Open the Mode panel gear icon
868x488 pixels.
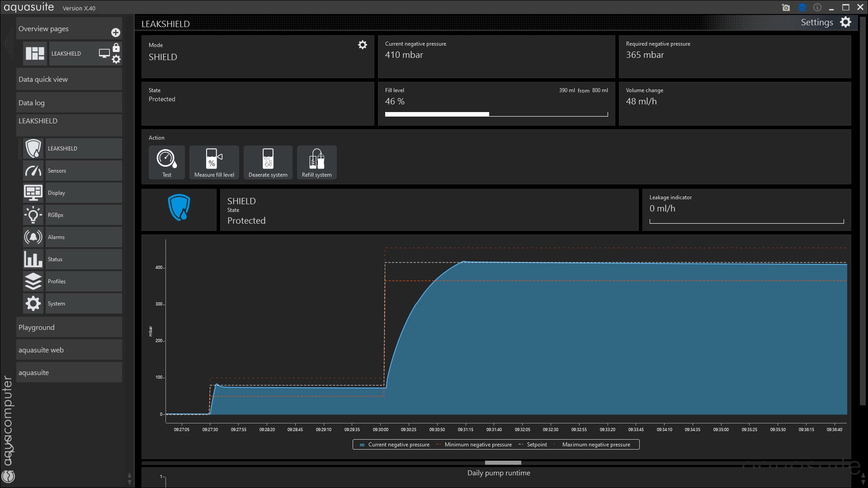click(x=363, y=45)
